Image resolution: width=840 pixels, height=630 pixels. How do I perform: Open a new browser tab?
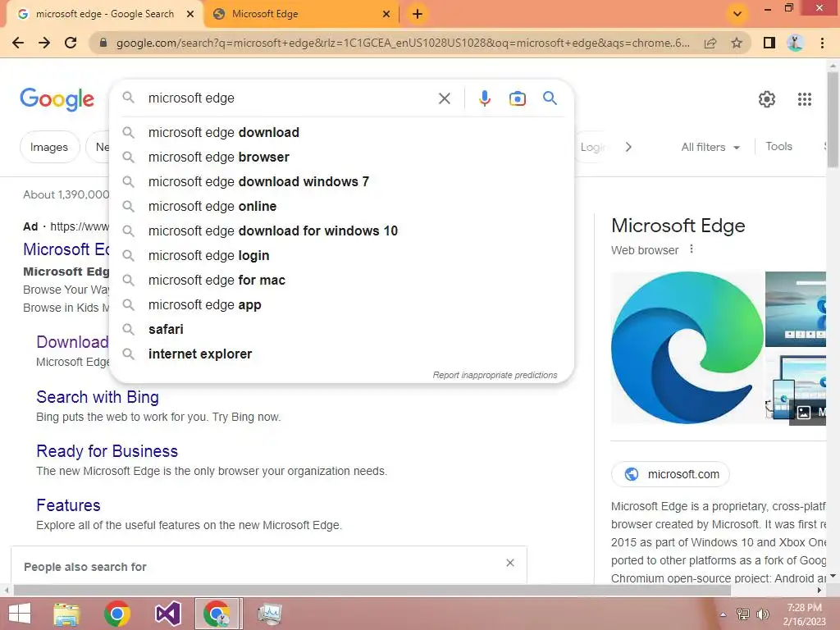pyautogui.click(x=418, y=14)
